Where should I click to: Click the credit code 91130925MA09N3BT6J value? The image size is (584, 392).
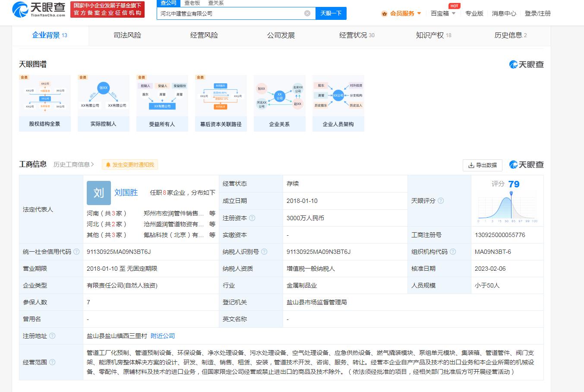coord(119,252)
